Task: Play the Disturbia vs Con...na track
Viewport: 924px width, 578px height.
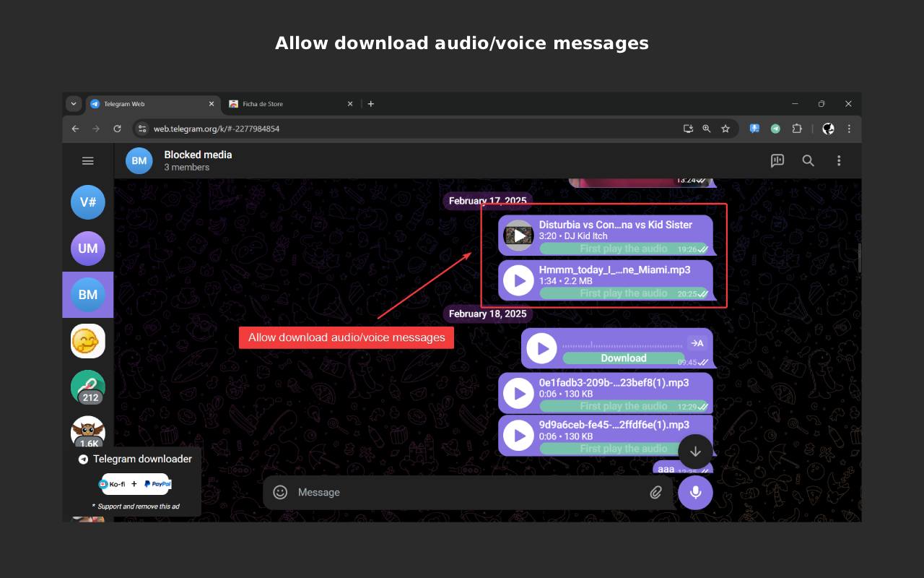Action: (x=518, y=235)
